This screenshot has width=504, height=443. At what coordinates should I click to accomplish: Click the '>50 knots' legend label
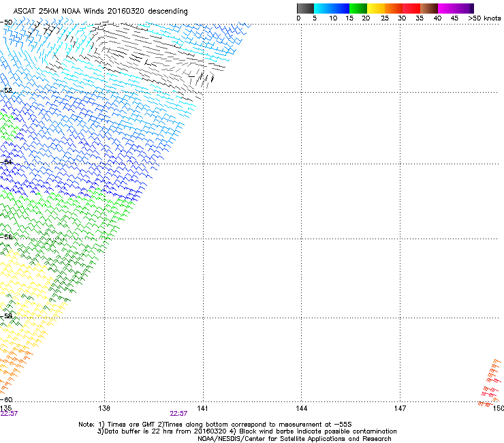coord(484,18)
